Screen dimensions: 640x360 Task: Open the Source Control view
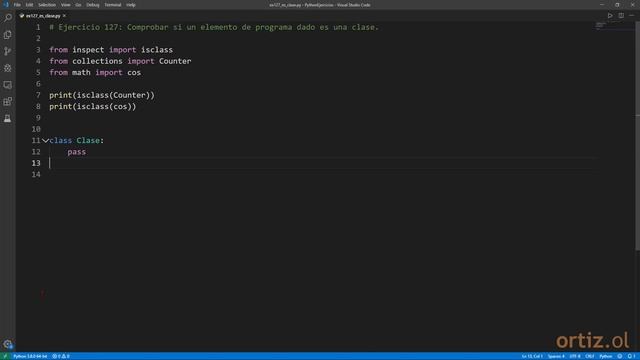coord(8,51)
